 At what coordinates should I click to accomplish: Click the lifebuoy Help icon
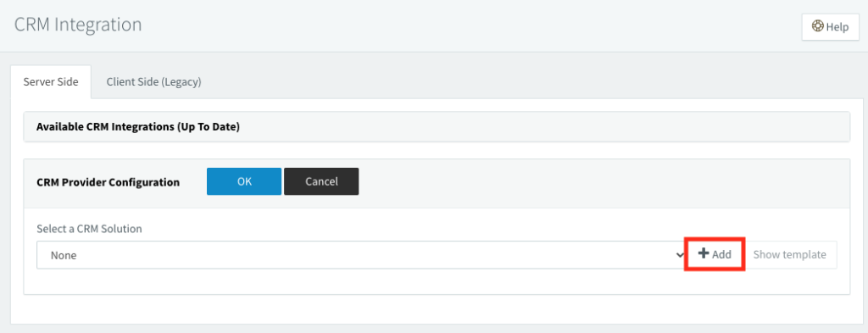818,26
